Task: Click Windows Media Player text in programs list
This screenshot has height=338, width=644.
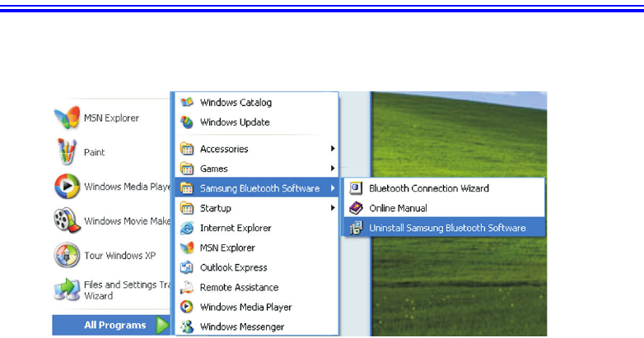Action: [x=245, y=308]
